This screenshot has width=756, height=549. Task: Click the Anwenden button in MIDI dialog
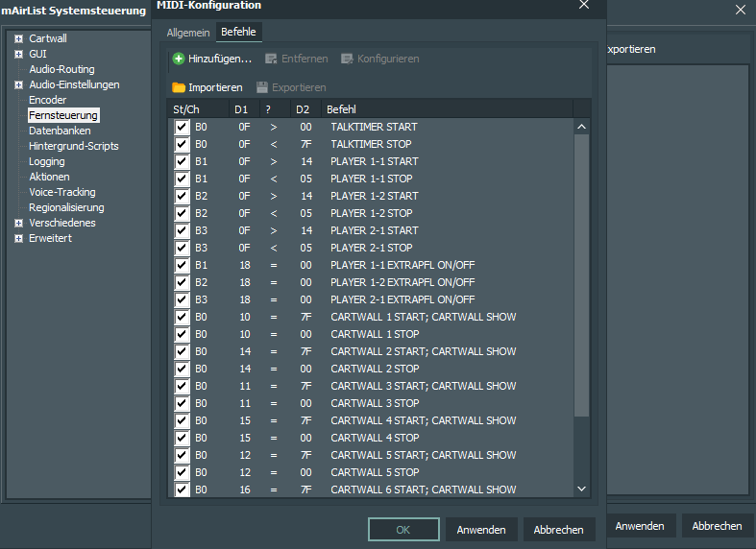(481, 529)
